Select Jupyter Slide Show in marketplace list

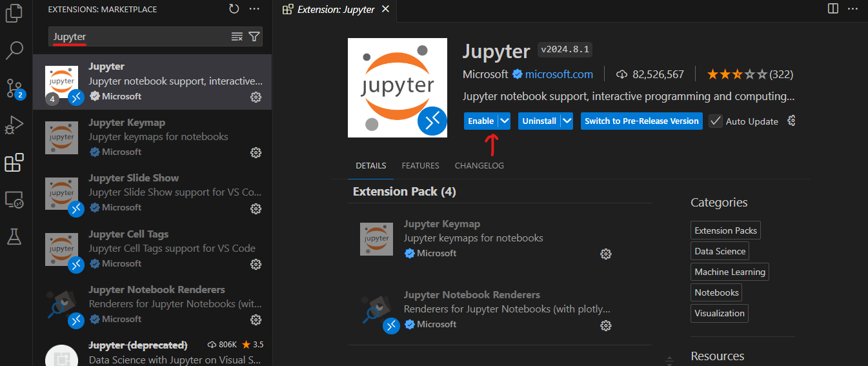pyautogui.click(x=152, y=193)
